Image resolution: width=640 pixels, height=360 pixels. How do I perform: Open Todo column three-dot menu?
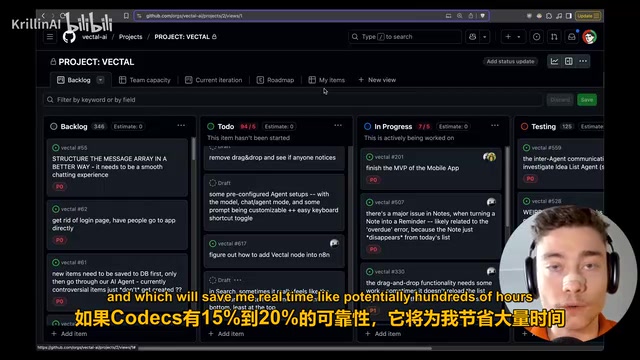point(338,126)
